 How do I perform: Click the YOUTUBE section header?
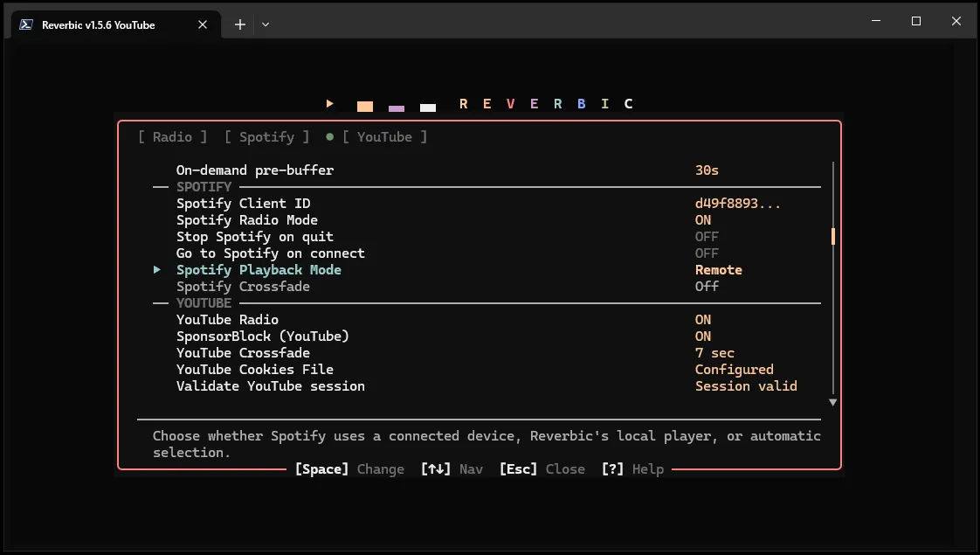pos(204,303)
